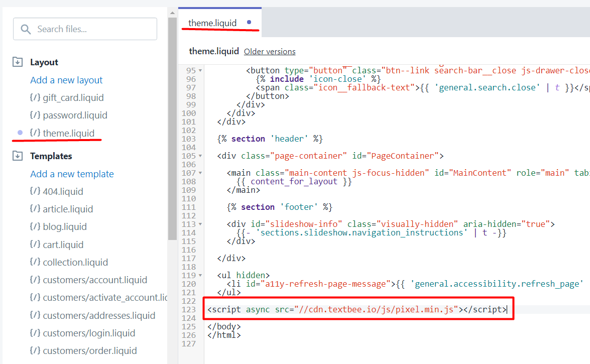590x364 pixels.
Task: Place cursor on the script tag line 123
Action: coord(357,309)
